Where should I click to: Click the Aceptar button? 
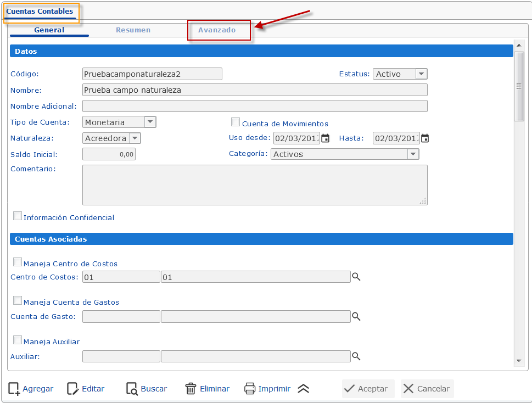tap(368, 388)
